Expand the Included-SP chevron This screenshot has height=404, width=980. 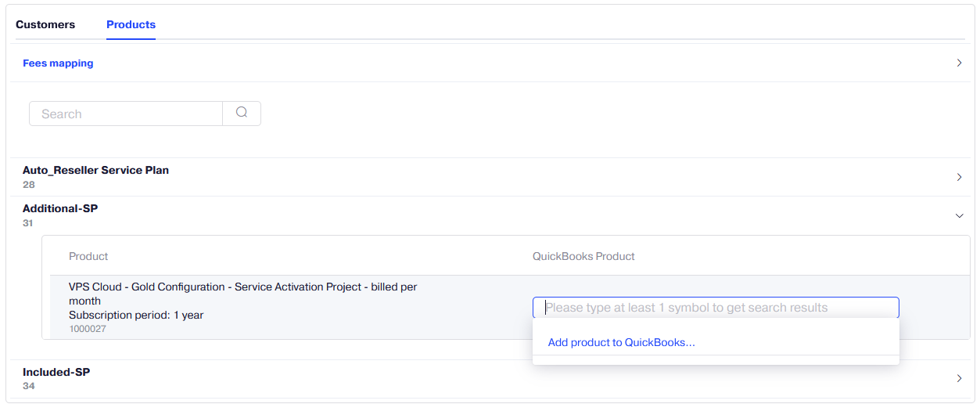point(959,378)
